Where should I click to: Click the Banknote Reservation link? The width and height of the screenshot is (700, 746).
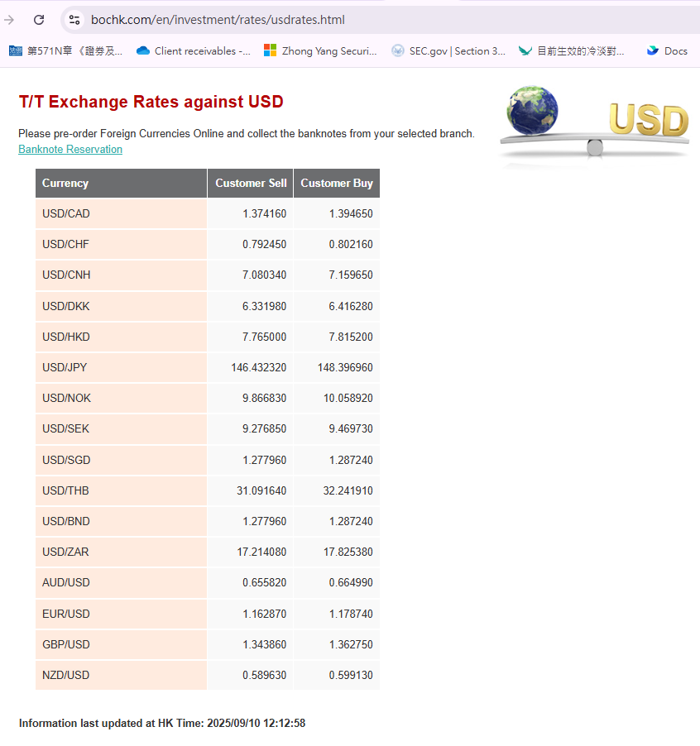click(x=70, y=150)
